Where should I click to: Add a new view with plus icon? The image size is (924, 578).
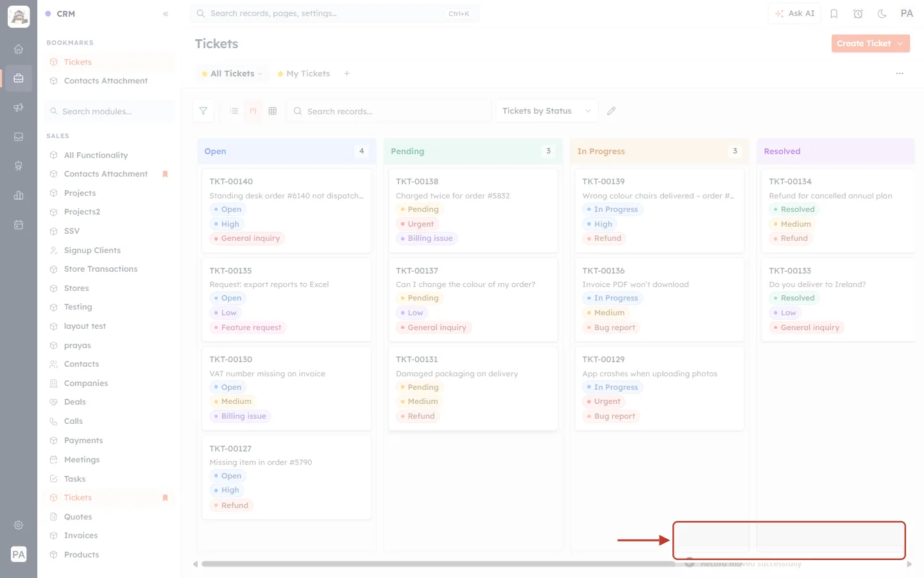point(347,74)
